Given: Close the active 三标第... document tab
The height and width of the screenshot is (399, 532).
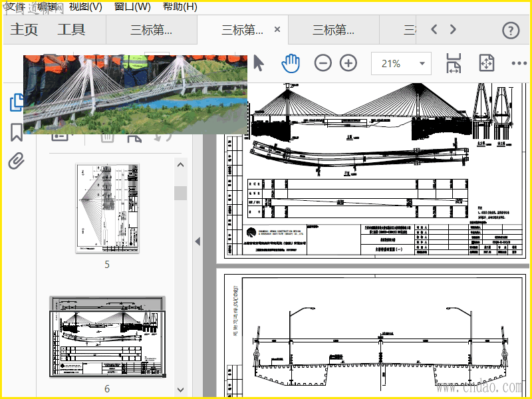Looking at the screenshot, I should click(x=277, y=29).
